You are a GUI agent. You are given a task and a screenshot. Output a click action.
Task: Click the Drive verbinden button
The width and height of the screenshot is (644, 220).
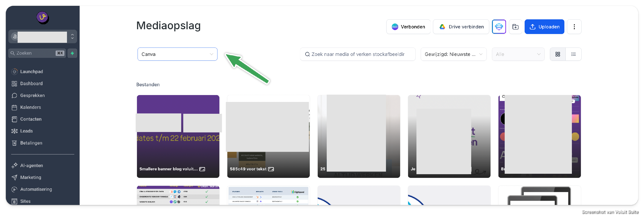(461, 27)
